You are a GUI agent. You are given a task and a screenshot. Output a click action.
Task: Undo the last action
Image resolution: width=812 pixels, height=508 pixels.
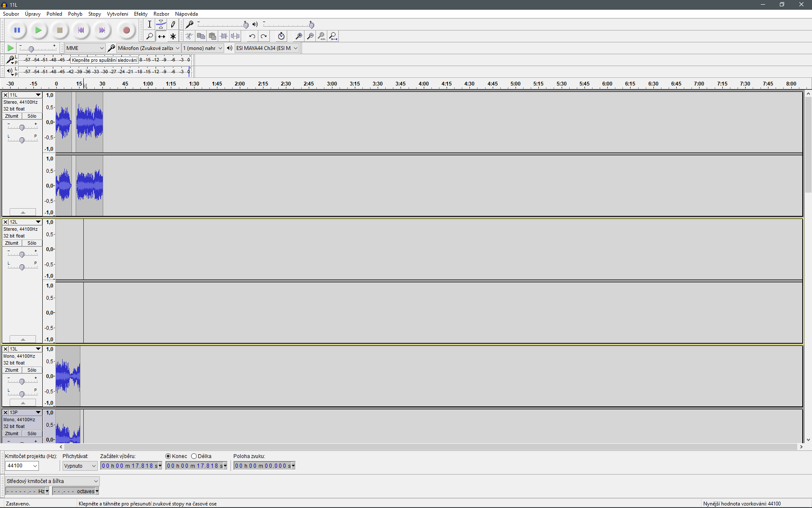[x=252, y=36]
